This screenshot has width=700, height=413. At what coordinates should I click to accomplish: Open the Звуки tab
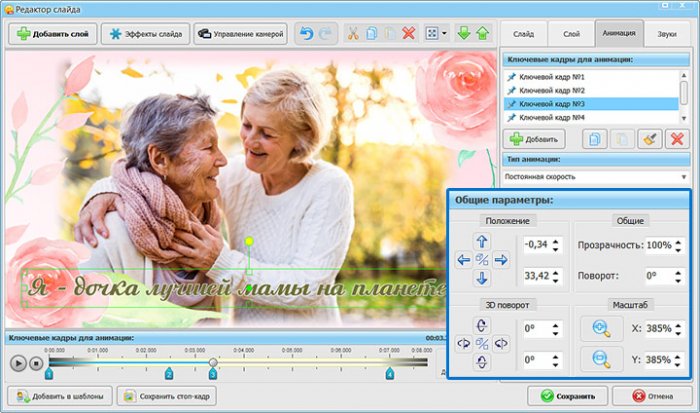tap(667, 34)
